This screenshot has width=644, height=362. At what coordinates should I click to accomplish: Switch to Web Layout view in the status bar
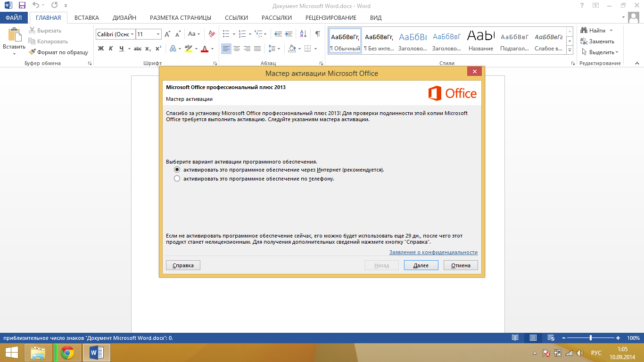click(551, 338)
